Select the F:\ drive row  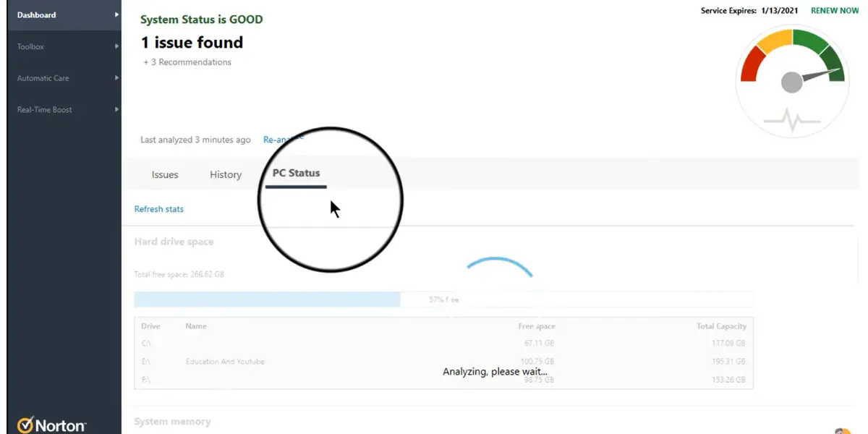[x=443, y=380]
